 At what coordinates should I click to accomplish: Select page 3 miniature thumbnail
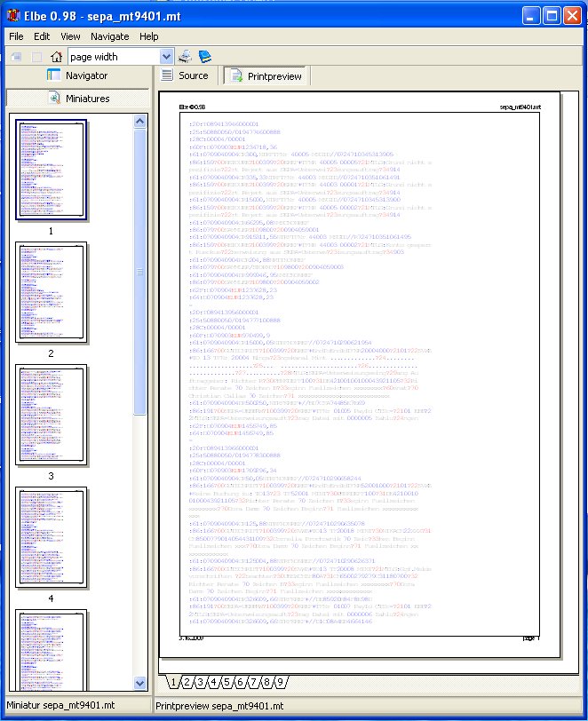pos(51,415)
